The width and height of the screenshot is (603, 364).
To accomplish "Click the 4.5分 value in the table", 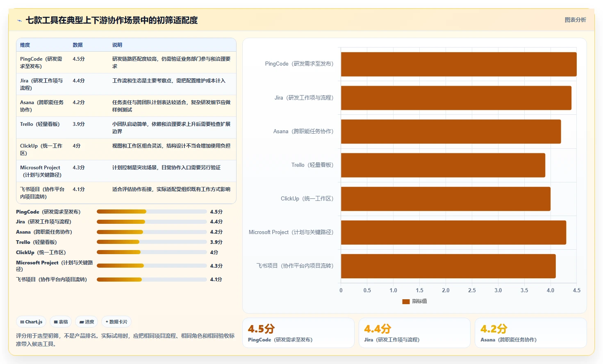I will 79,59.
